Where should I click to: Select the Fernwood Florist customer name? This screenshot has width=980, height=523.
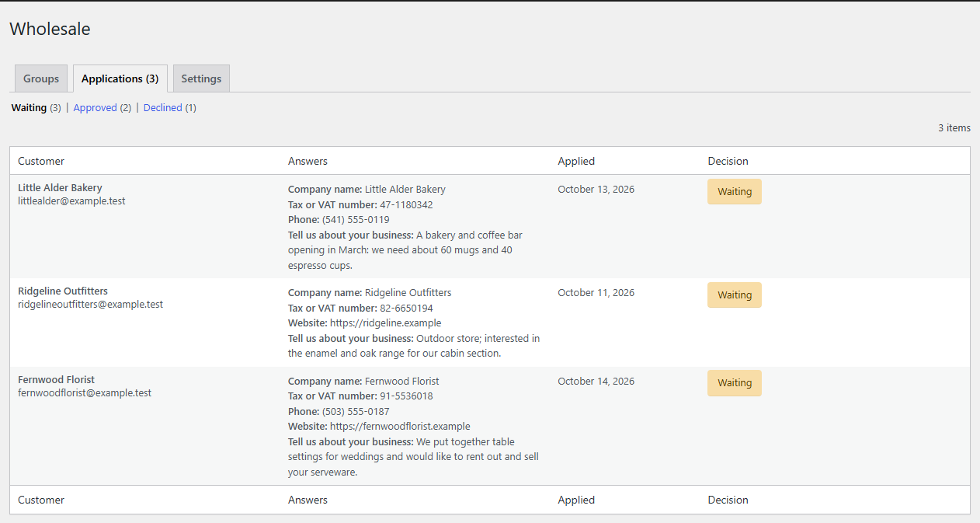pos(56,380)
